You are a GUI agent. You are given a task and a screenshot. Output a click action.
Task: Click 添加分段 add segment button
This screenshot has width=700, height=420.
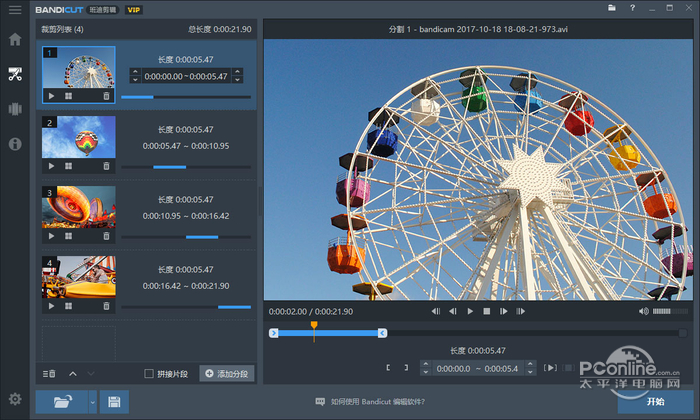[x=227, y=374]
